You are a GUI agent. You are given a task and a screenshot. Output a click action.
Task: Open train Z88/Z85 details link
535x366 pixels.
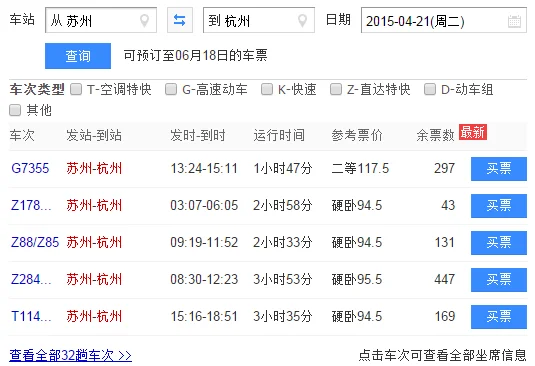coord(35,243)
